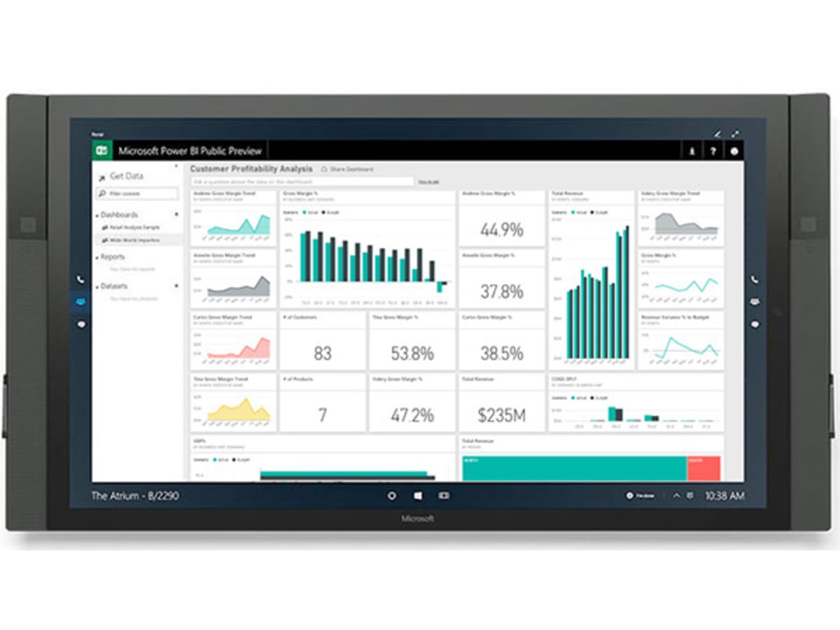Click the Filter content search field
The width and height of the screenshot is (840, 630).
point(137,193)
